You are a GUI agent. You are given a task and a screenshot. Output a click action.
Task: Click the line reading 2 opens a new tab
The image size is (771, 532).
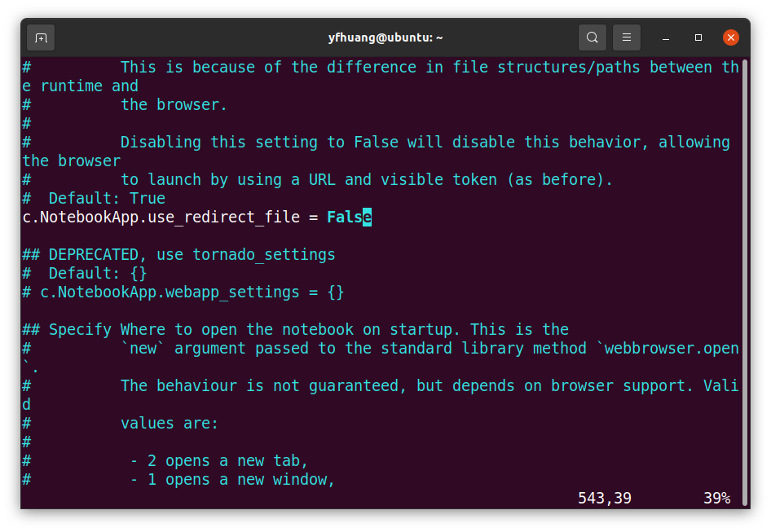[x=218, y=460]
